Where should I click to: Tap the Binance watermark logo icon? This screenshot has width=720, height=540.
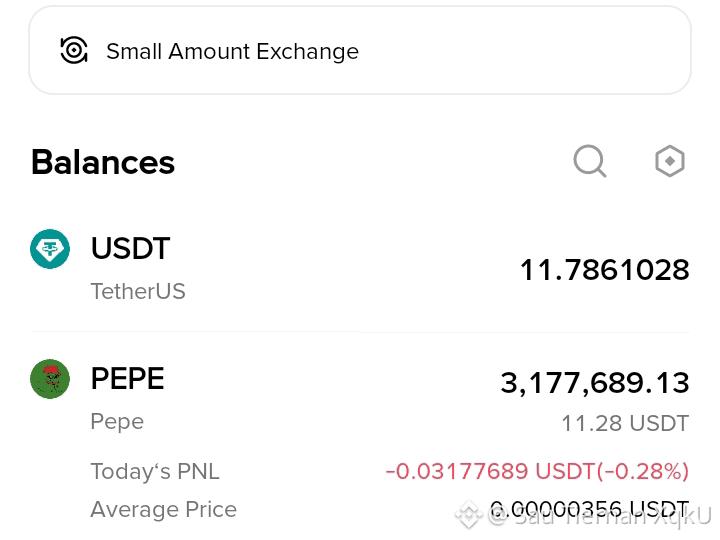click(x=468, y=515)
